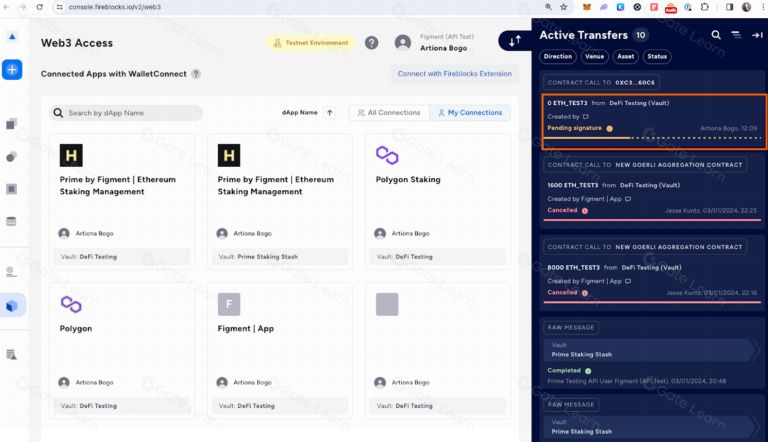
Task: Click the Testnet Environment badge
Action: [x=311, y=43]
